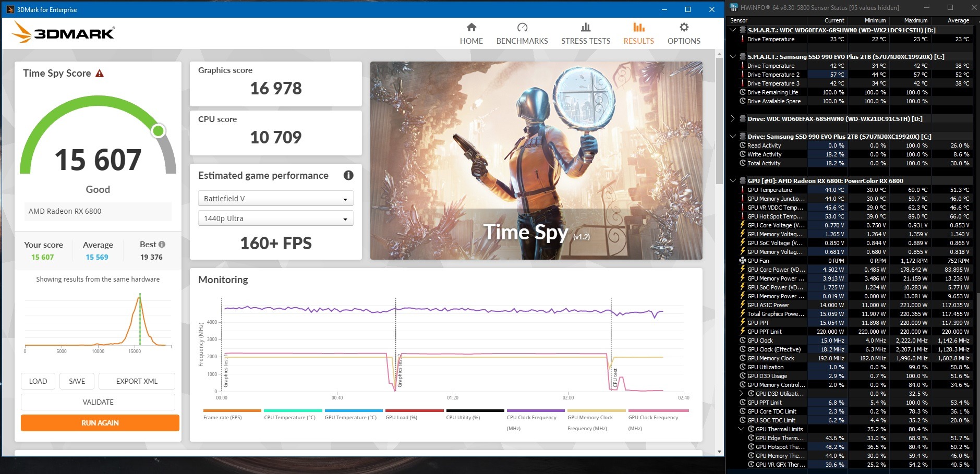This screenshot has height=474, width=980.
Task: Click the "160+ FPS" estimated performance value
Action: [x=276, y=243]
